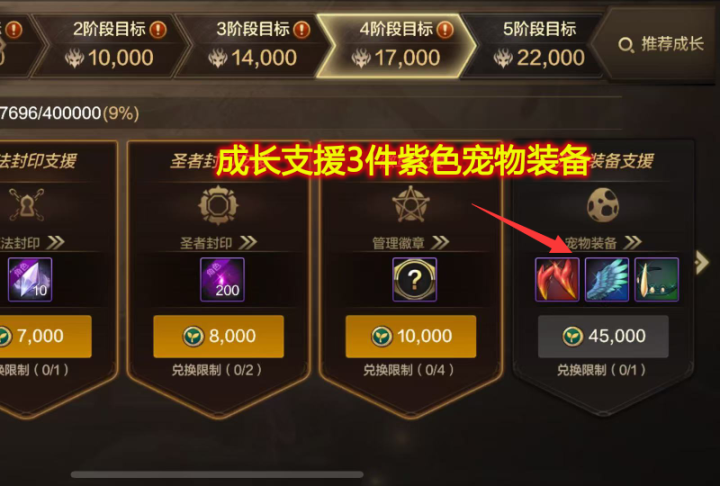Click the horizontal scrollbar at bottom

(x=217, y=474)
